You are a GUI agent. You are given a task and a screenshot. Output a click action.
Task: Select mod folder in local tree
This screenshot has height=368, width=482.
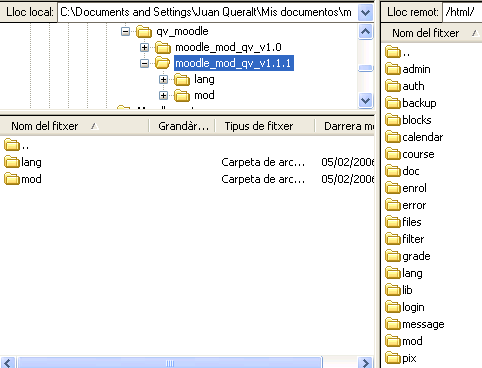point(204,95)
